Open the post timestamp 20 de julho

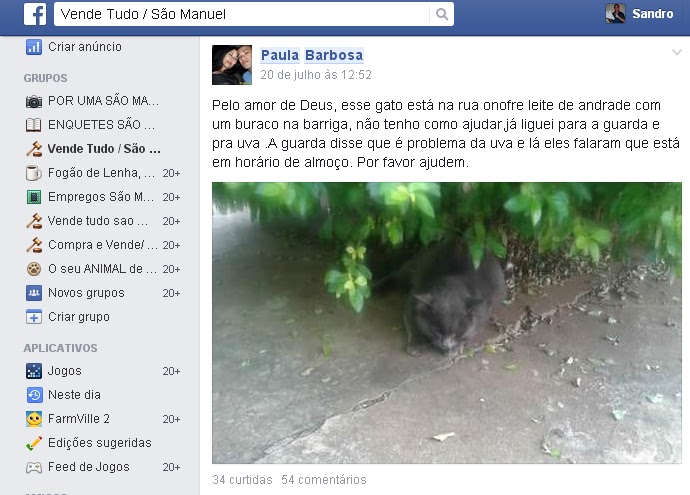316,75
